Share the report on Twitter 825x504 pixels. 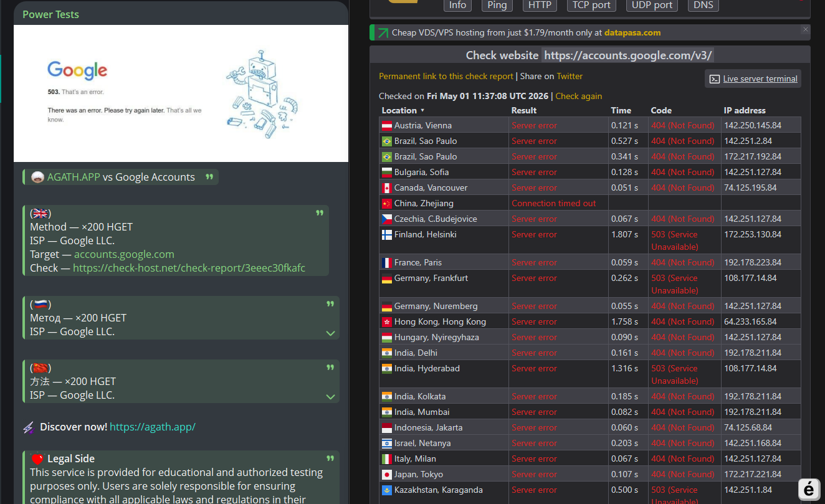tap(570, 76)
